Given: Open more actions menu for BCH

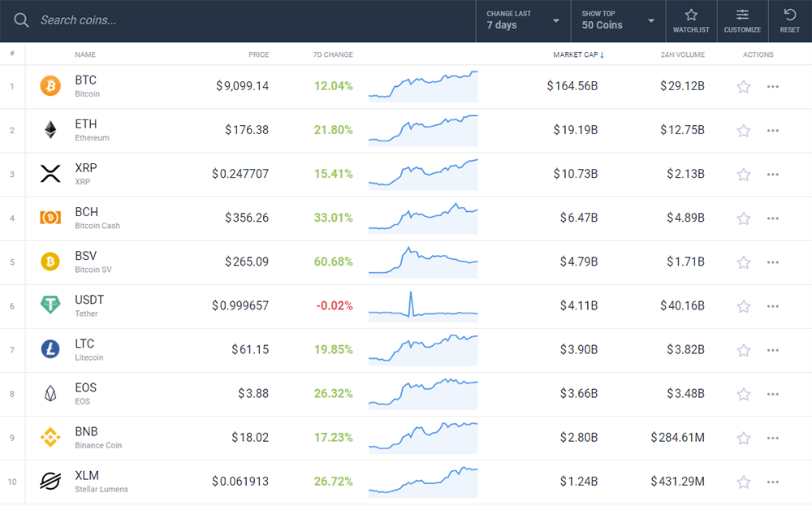Looking at the screenshot, I should point(773,218).
